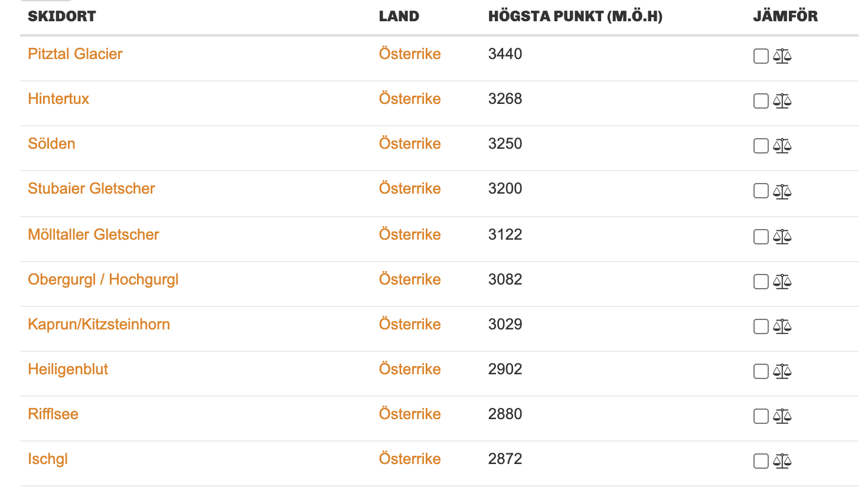Check the compare checkbox for Pitztal Glacier

(x=761, y=56)
